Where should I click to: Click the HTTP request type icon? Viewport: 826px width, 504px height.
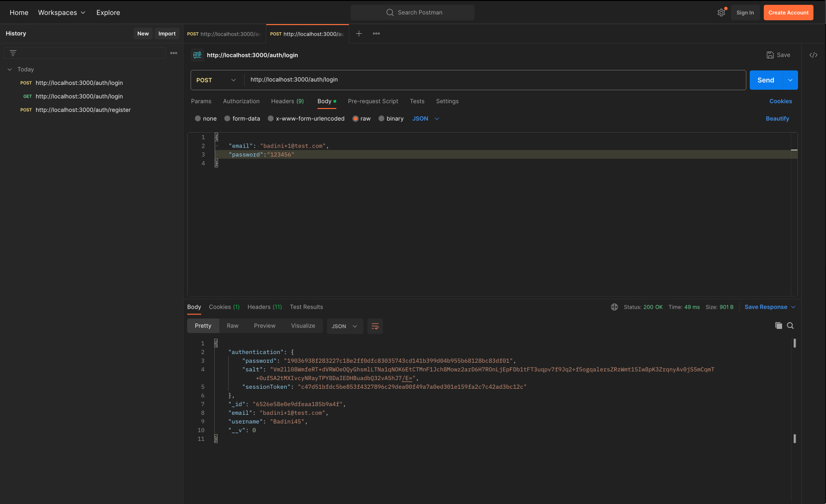tap(197, 55)
